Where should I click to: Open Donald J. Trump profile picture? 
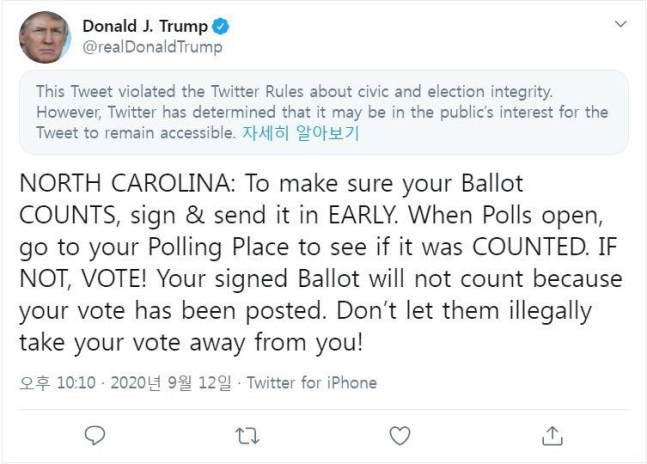(45, 37)
